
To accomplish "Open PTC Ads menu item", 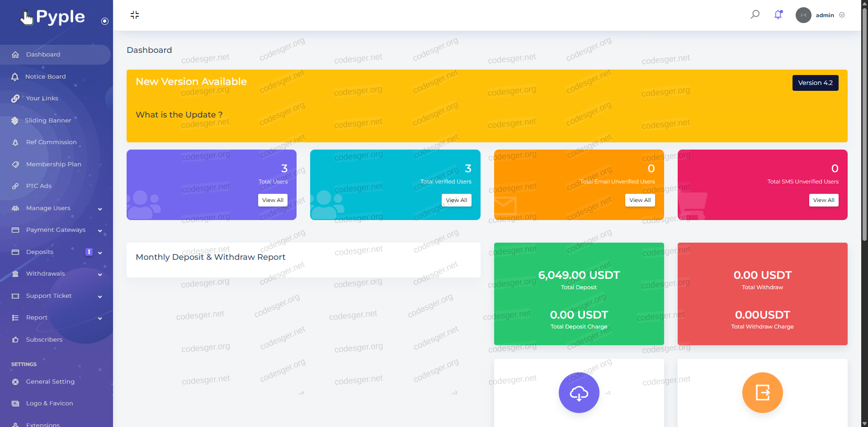I will point(39,186).
